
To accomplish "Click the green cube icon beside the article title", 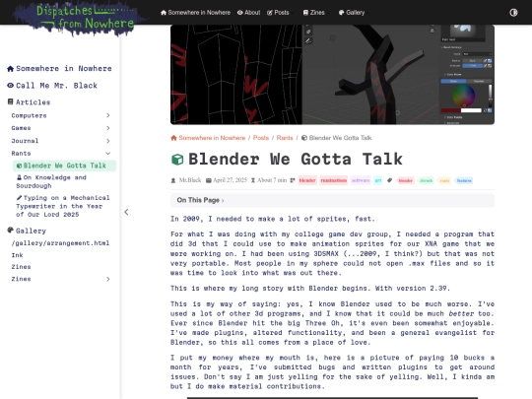I will click(x=177, y=160).
